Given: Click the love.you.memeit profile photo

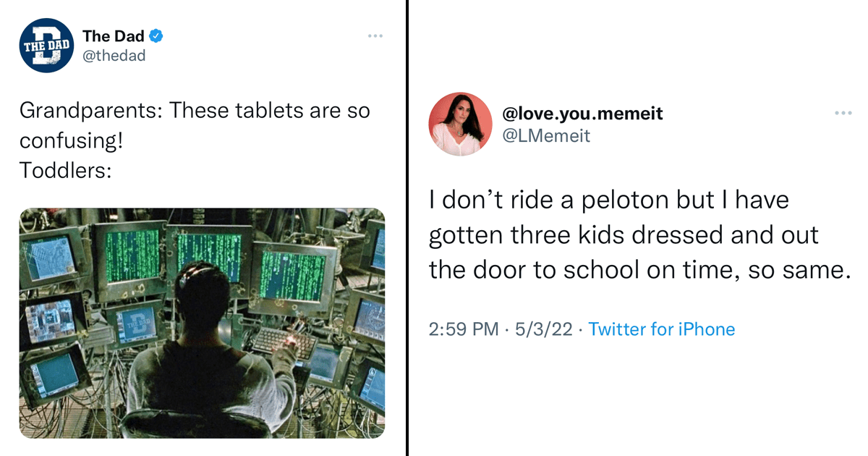Looking at the screenshot, I should [x=461, y=124].
